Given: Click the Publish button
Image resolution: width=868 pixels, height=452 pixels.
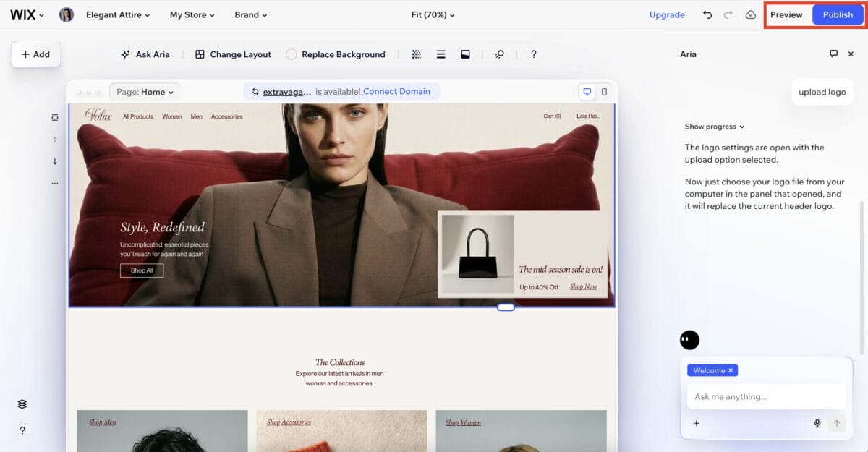Looking at the screenshot, I should [x=838, y=14].
